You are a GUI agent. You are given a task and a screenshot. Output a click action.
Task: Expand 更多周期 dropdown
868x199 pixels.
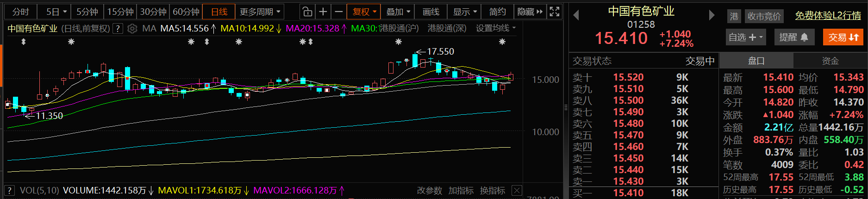click(x=260, y=12)
